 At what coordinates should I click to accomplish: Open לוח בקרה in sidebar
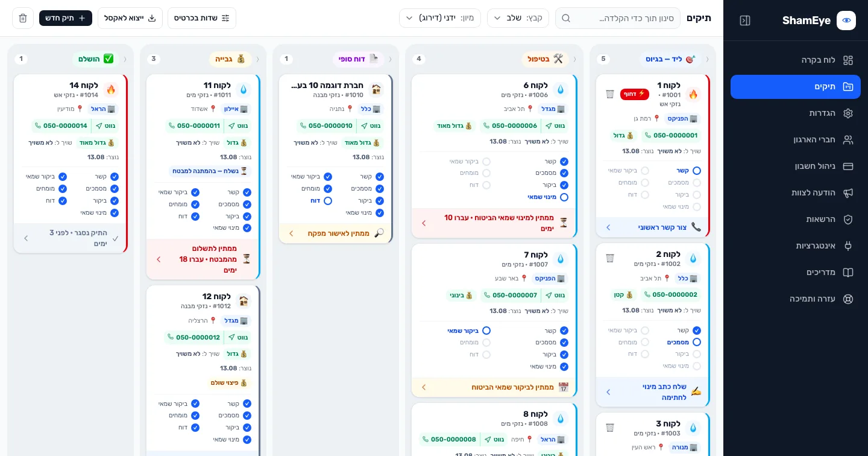[796, 60]
